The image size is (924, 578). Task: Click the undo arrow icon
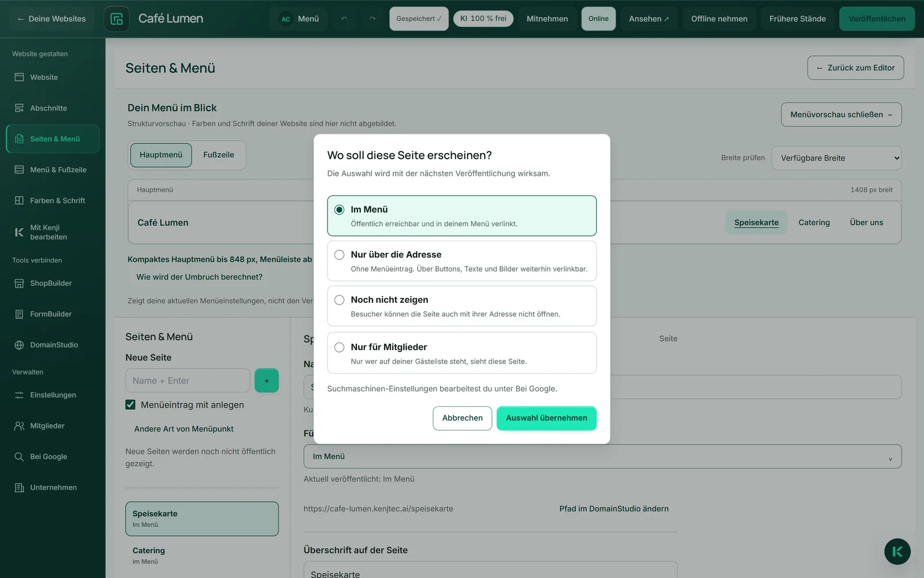[x=344, y=18]
